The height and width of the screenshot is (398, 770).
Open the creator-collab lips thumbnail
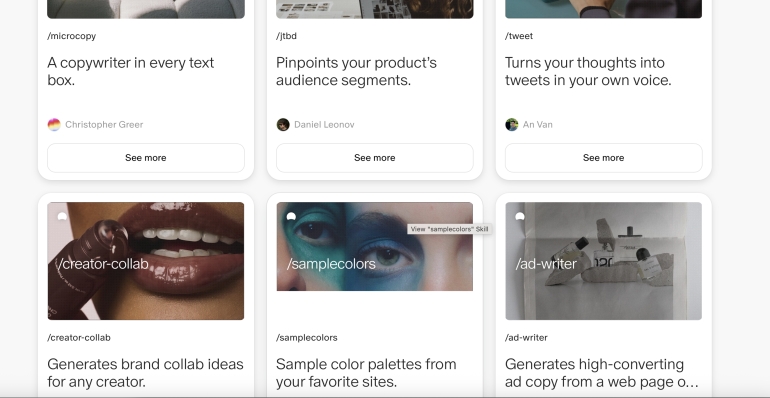pos(146,261)
